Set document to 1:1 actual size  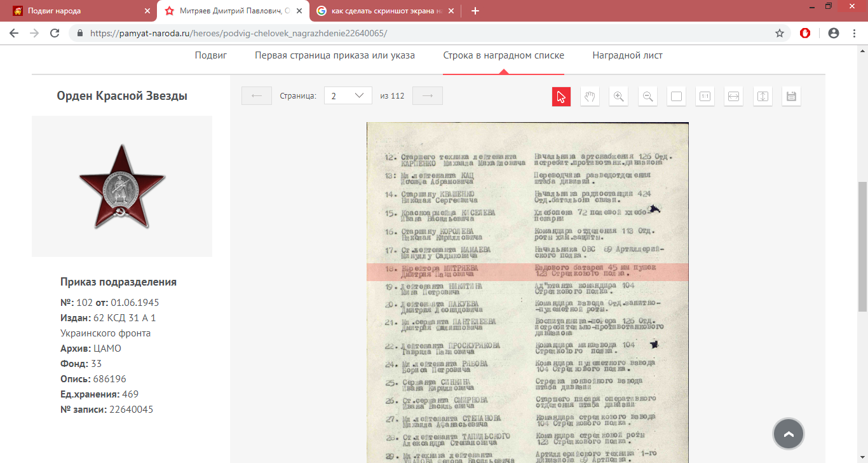coord(705,97)
